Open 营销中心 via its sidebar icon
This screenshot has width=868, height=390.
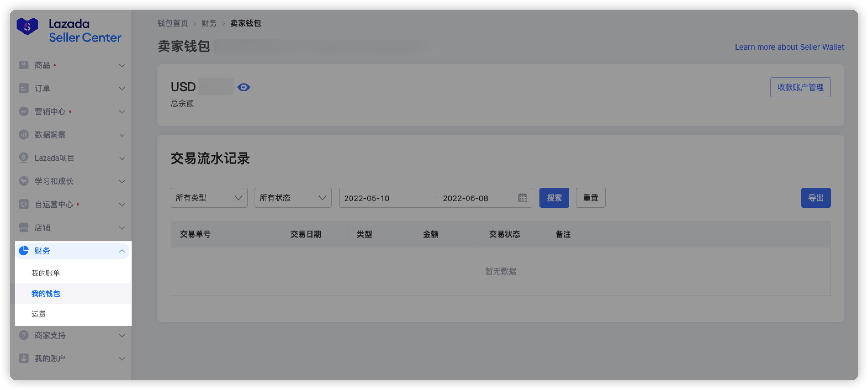[23, 112]
